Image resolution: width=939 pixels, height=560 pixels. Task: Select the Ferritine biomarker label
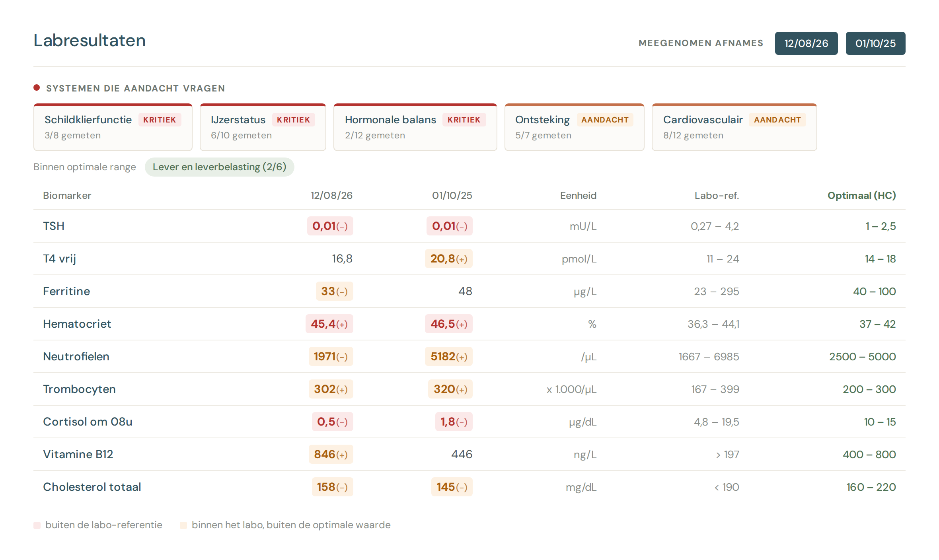pos(66,291)
